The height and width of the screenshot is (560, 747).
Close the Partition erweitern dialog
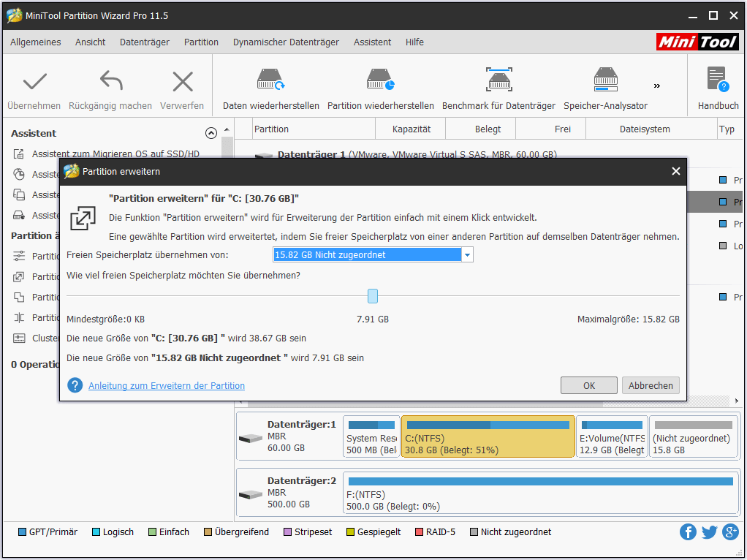(x=675, y=171)
